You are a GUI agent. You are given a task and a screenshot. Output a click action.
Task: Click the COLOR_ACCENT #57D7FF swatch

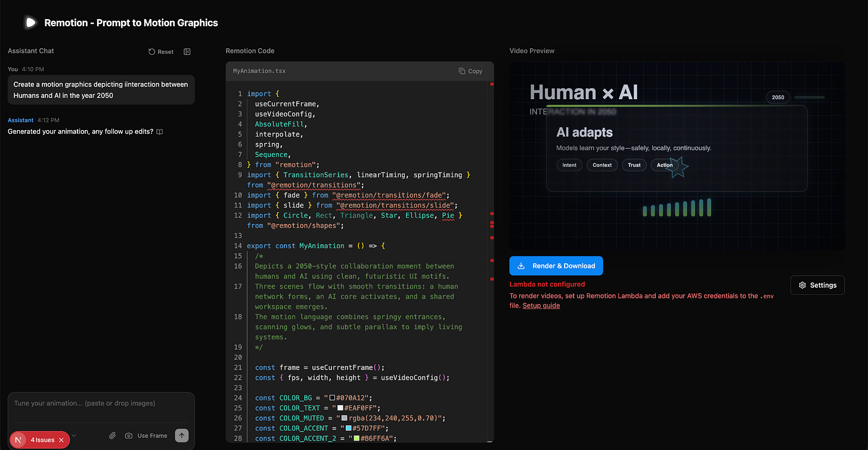point(349,429)
